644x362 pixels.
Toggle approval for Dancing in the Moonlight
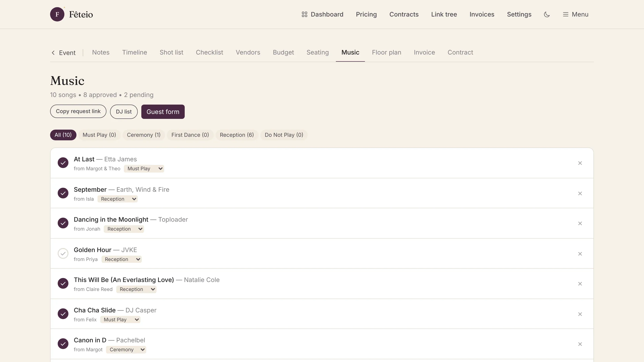63,223
